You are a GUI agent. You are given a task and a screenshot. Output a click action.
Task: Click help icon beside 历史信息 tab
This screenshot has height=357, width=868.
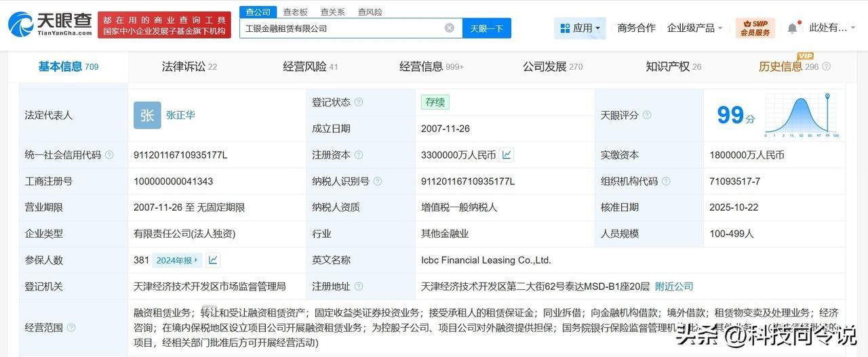click(826, 66)
